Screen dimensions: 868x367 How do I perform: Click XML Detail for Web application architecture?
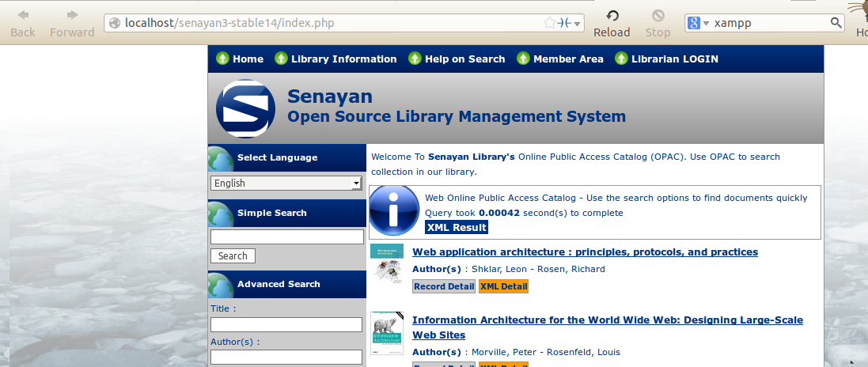(503, 286)
